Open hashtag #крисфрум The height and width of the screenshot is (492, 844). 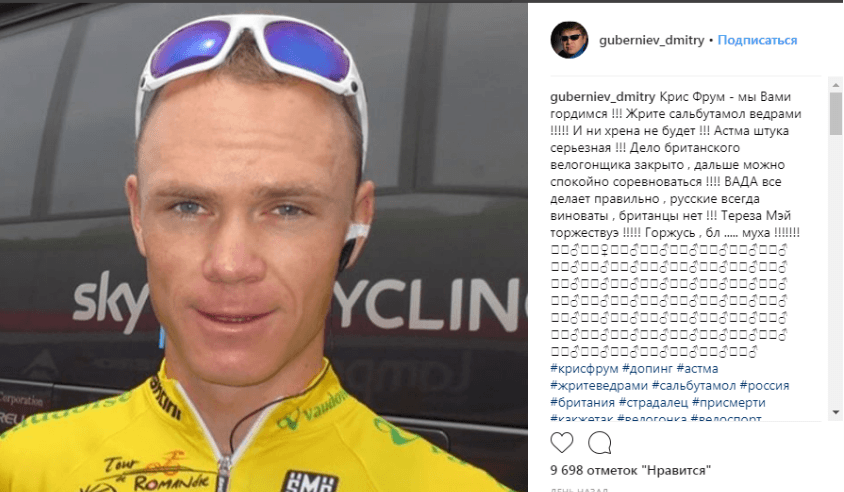(x=584, y=369)
